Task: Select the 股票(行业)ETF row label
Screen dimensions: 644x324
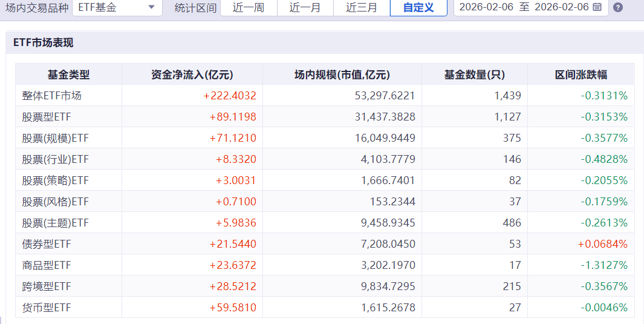Action: [x=56, y=159]
